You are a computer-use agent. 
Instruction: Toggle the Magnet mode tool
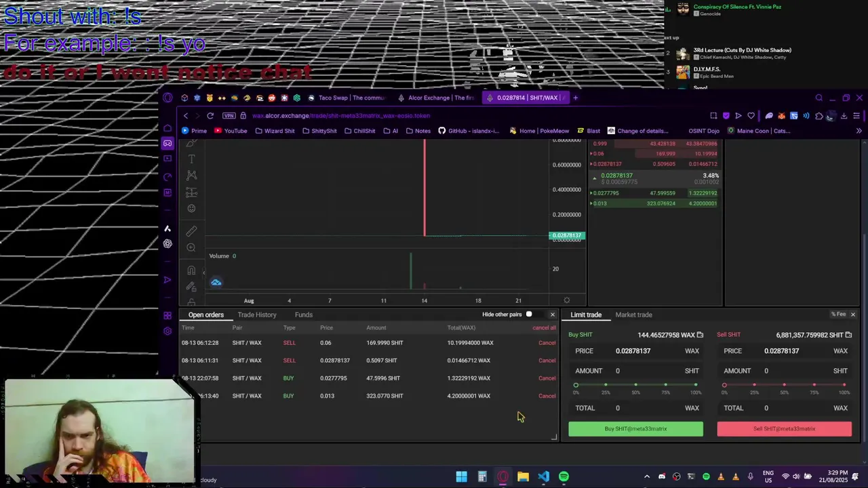191,270
